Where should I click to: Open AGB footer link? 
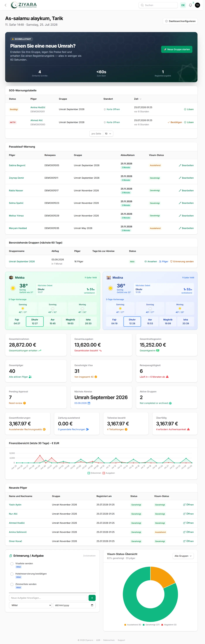click(x=98, y=640)
